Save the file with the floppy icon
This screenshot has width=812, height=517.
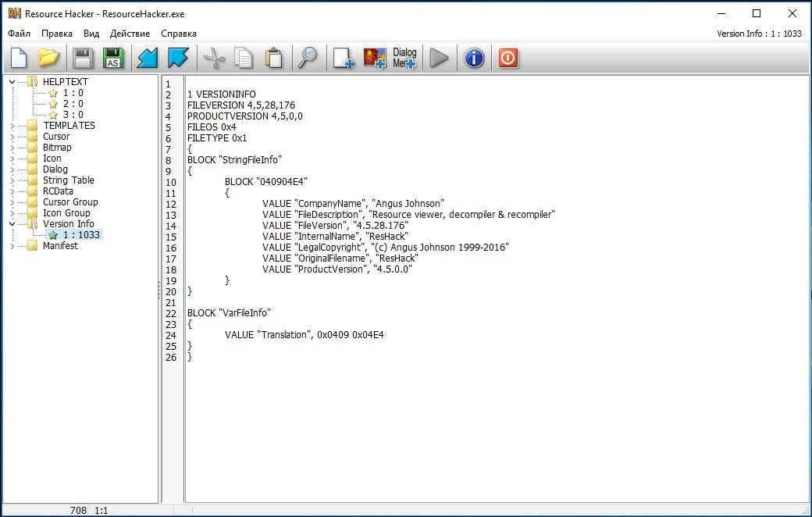83,58
